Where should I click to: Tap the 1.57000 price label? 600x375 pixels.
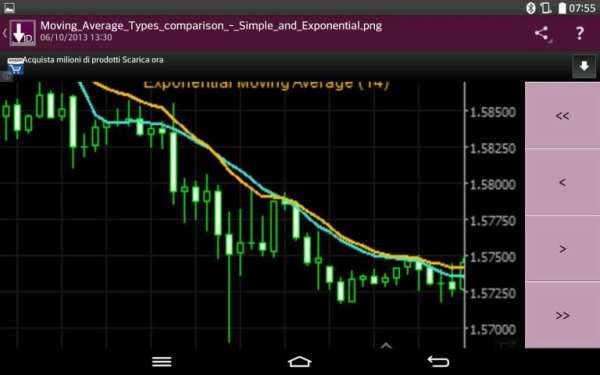click(492, 329)
